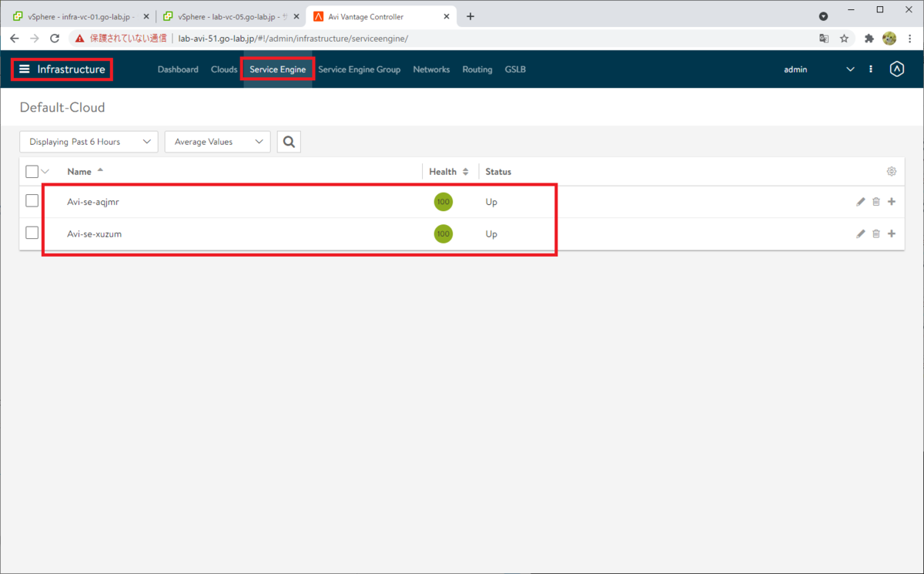This screenshot has height=574, width=924.
Task: Sort table by Health column arrows
Action: point(465,172)
